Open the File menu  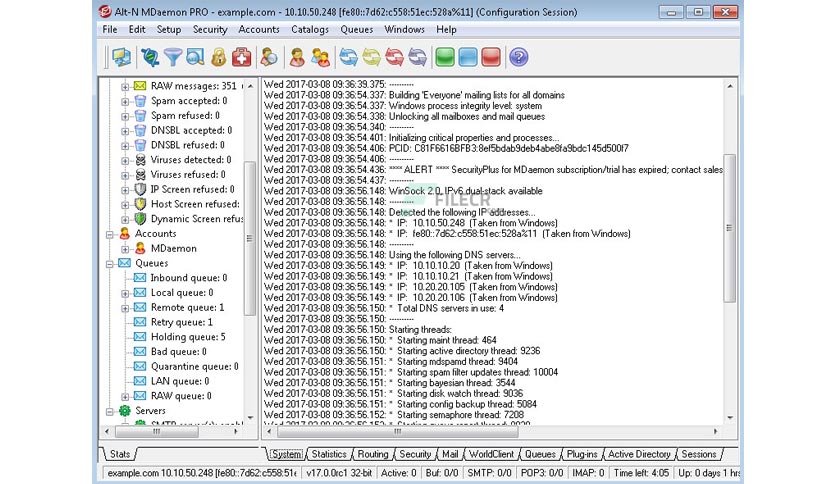(x=110, y=29)
